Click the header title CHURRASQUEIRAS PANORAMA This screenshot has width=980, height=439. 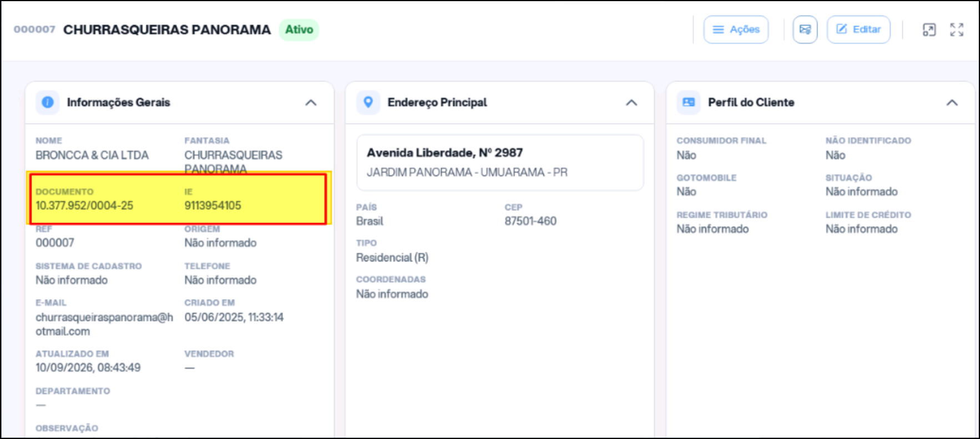(167, 29)
